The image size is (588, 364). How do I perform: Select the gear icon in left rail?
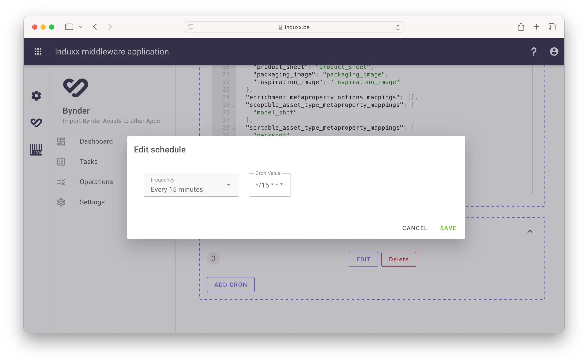click(36, 96)
